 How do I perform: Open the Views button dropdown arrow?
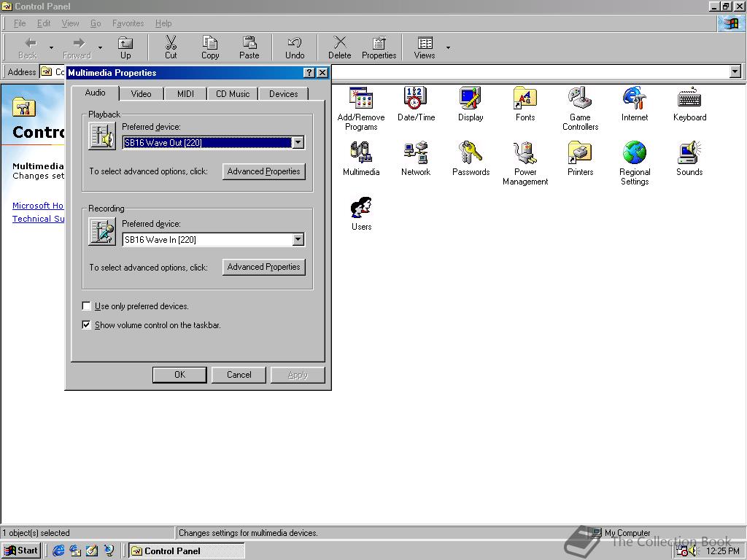(448, 47)
